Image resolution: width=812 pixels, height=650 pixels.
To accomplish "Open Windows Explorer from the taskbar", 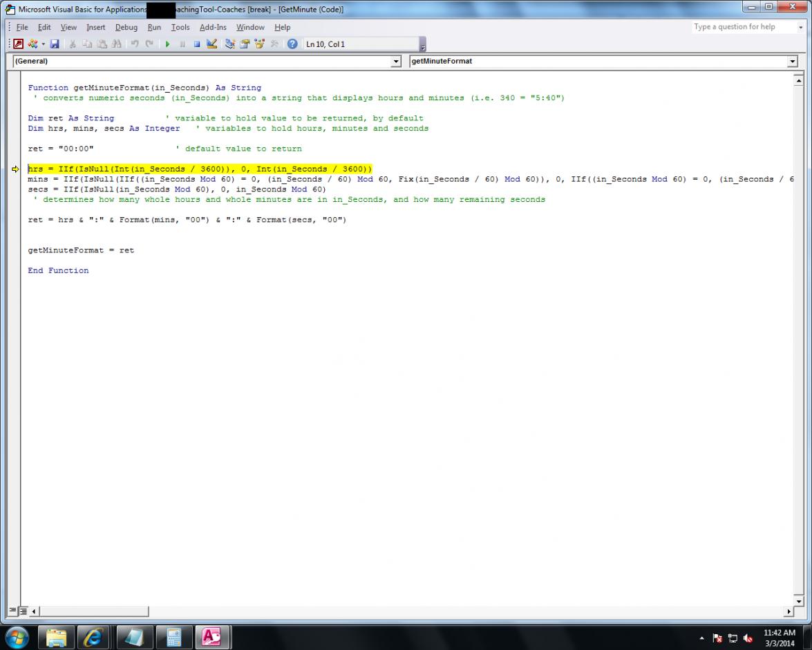I will click(x=56, y=638).
